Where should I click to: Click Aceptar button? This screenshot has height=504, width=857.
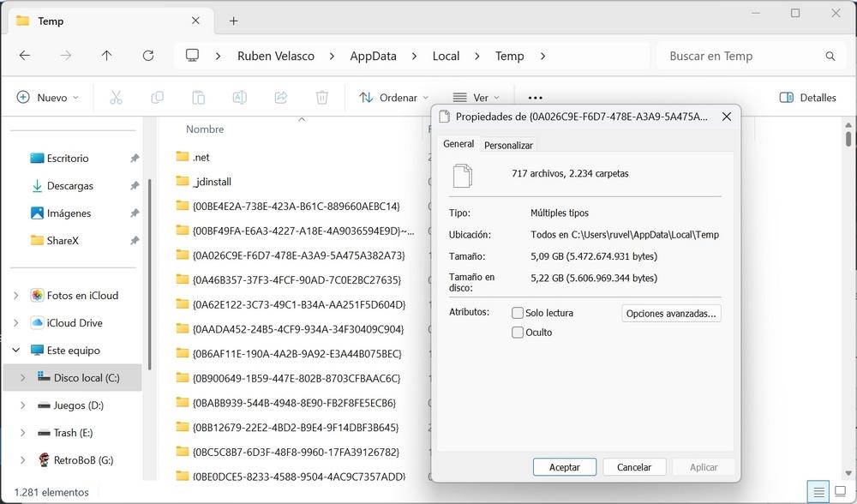click(565, 467)
